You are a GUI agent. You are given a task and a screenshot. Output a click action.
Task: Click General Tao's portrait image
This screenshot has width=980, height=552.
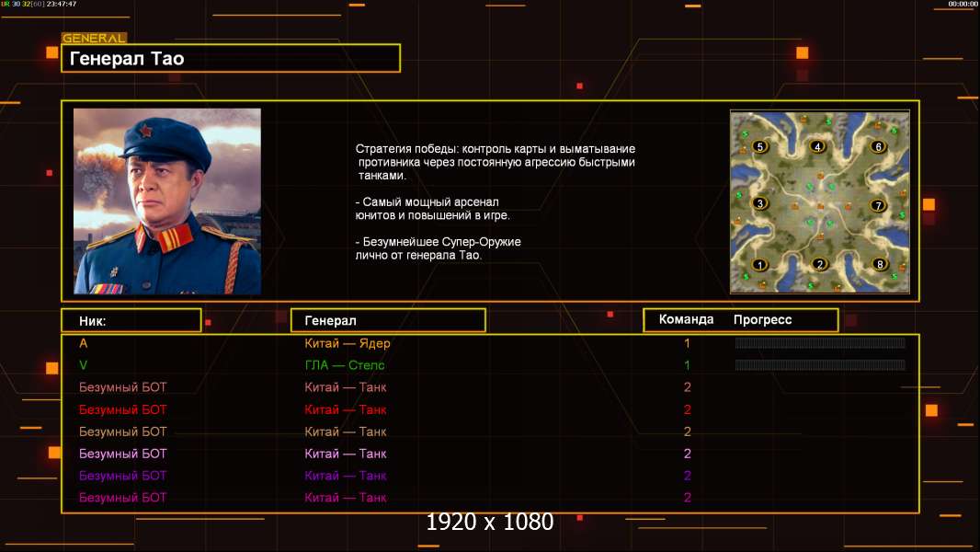point(167,201)
